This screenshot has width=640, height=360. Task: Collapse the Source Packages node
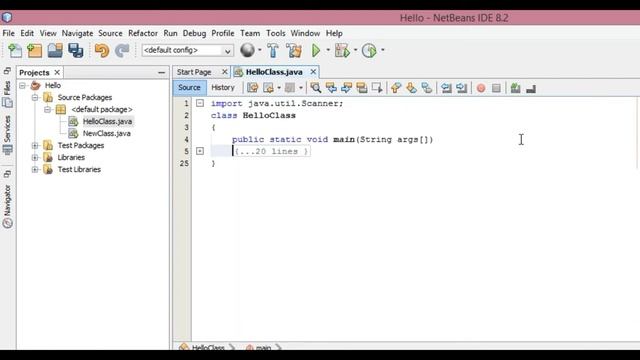(x=35, y=97)
